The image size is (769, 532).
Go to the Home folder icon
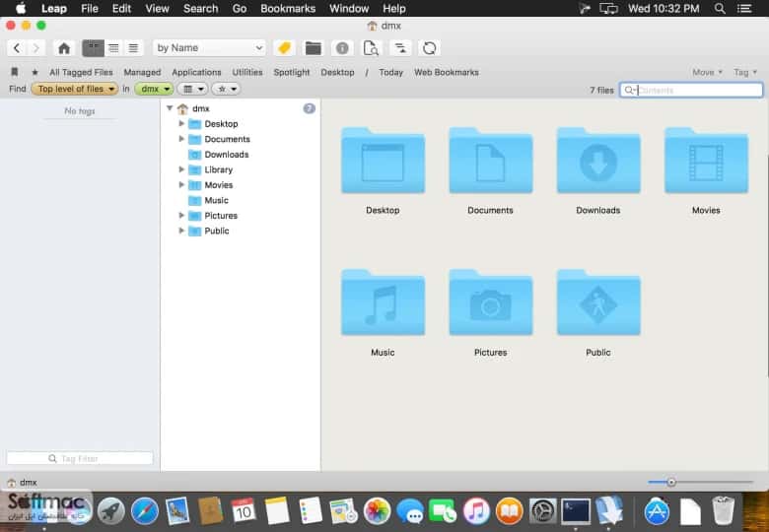coord(64,48)
